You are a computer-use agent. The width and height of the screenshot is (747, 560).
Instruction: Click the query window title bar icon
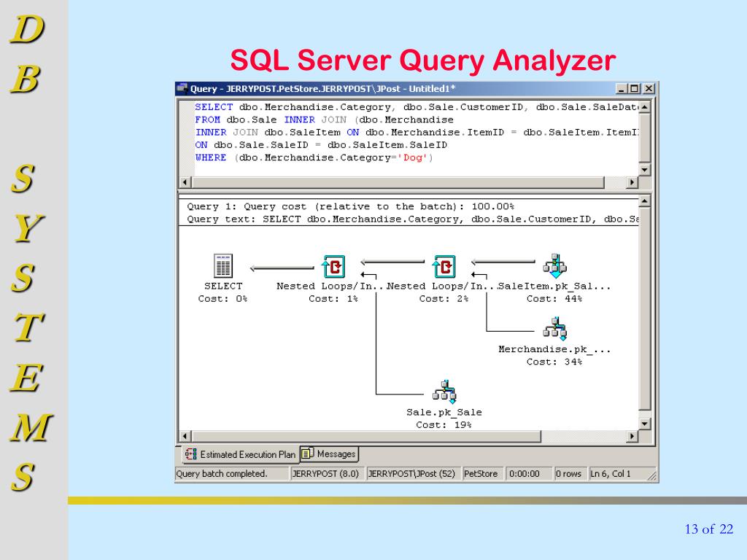pos(182,88)
